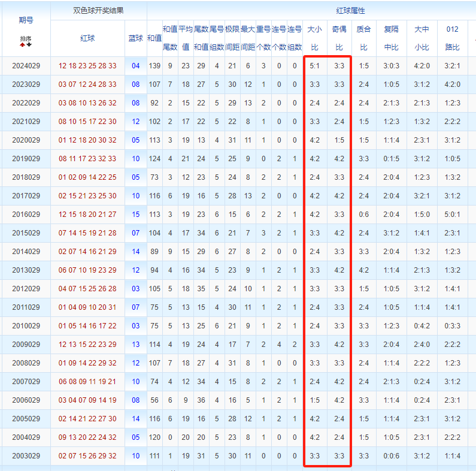Click the black descending sort arrow

[29, 45]
